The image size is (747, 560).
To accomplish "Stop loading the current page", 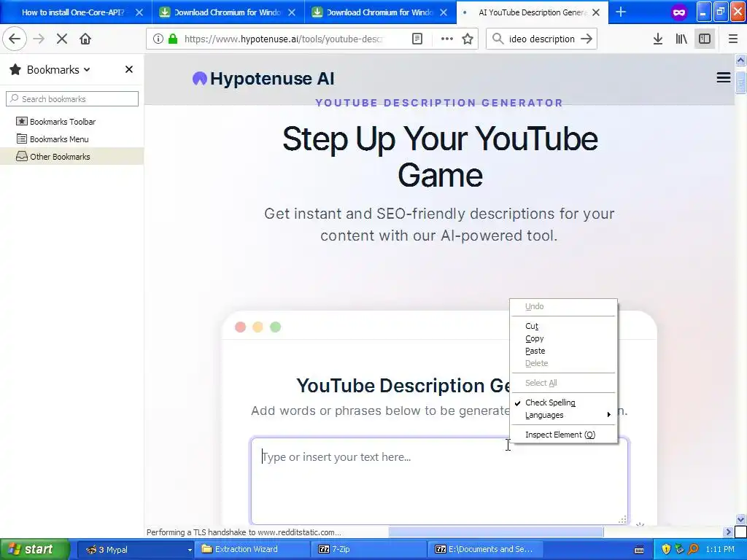I will coord(62,39).
